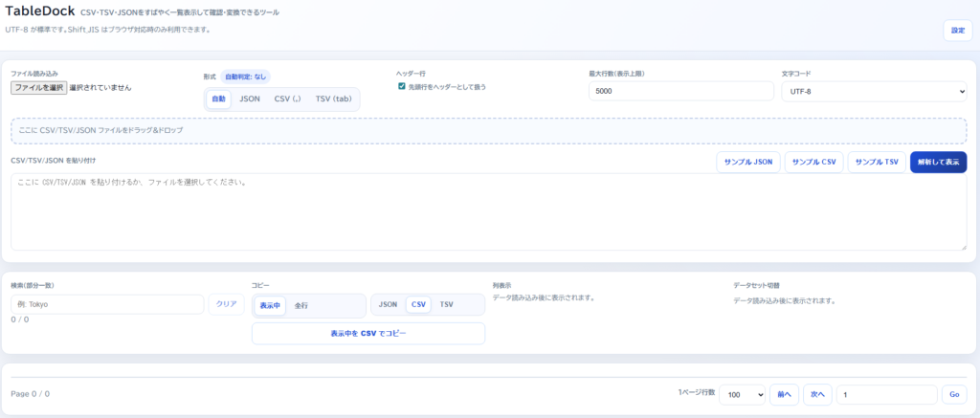The height and width of the screenshot is (418, 980).
Task: Open the 設定 settings button
Action: click(x=957, y=31)
